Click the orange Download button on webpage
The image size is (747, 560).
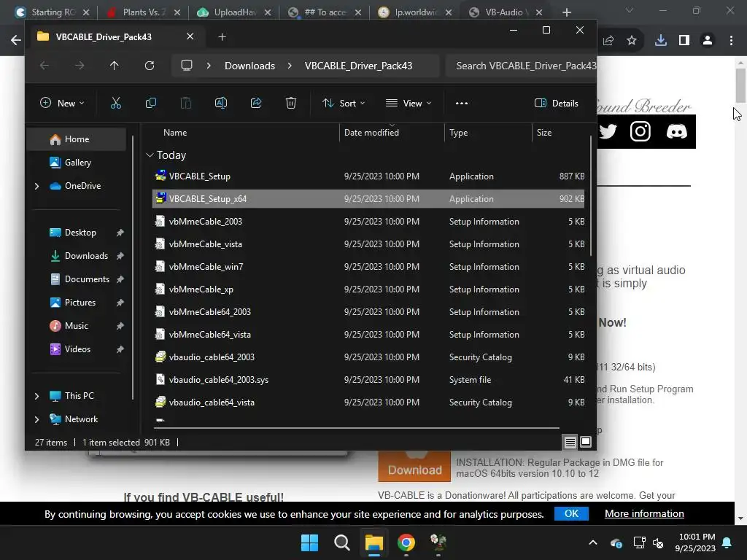pos(414,466)
